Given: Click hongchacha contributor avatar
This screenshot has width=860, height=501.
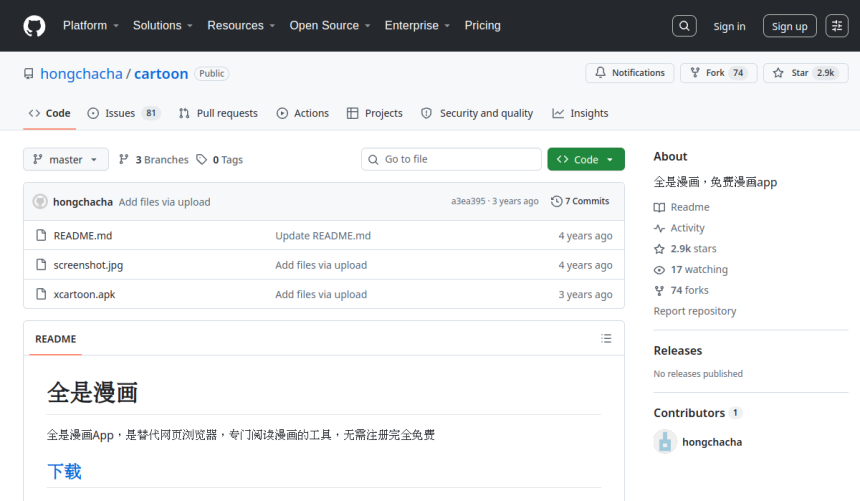Looking at the screenshot, I should point(665,441).
